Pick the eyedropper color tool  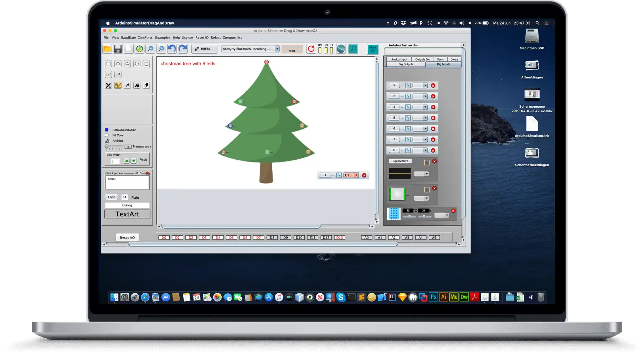[127, 85]
